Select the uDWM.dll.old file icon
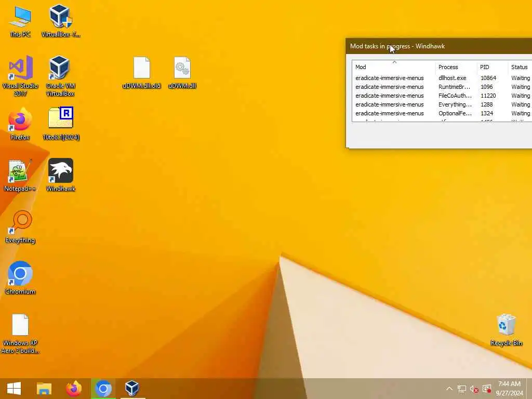Image resolution: width=532 pixels, height=399 pixels. [141, 73]
